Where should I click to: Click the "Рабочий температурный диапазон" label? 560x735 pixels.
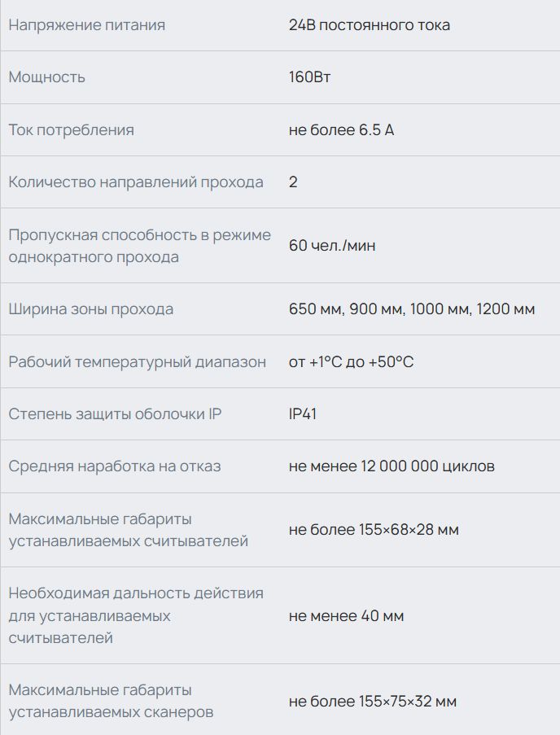pos(137,362)
